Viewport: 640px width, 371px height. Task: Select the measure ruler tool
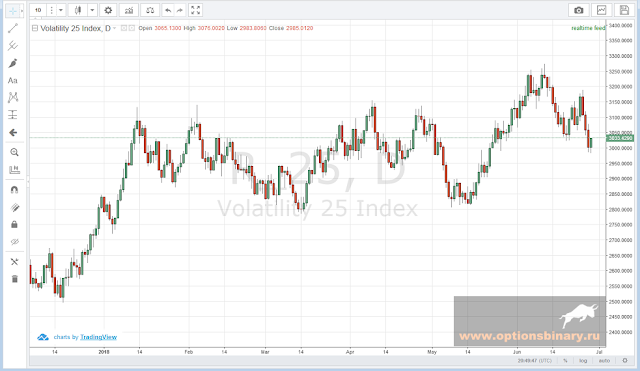(14, 169)
